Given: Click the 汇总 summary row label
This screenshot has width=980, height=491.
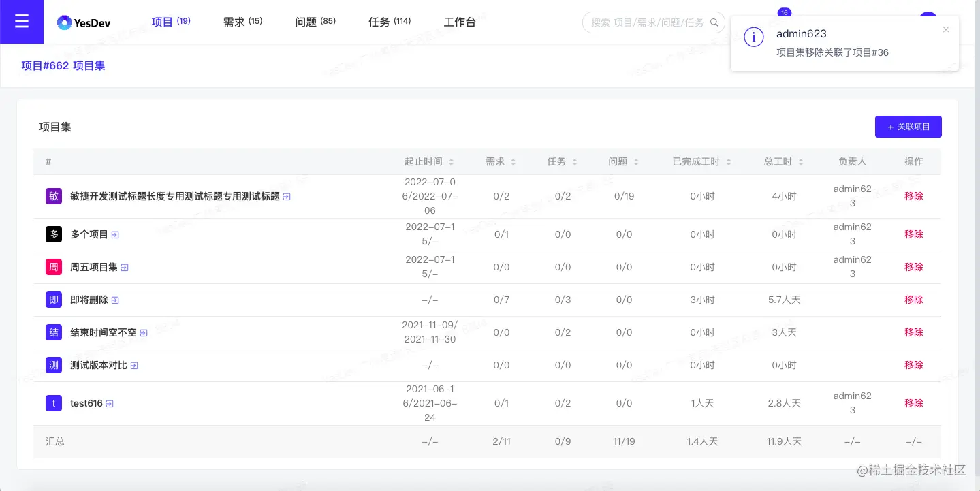Looking at the screenshot, I should 55,441.
